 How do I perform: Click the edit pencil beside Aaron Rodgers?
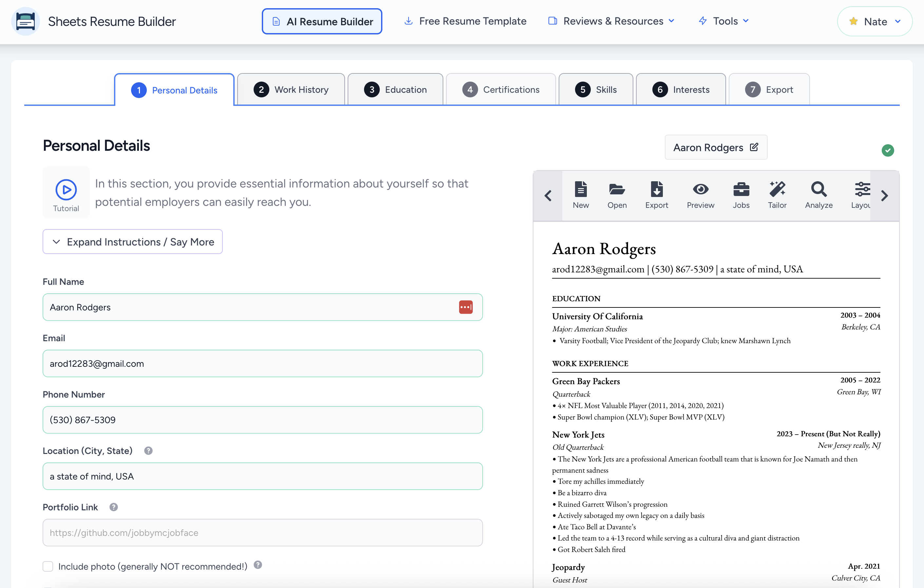click(x=754, y=147)
